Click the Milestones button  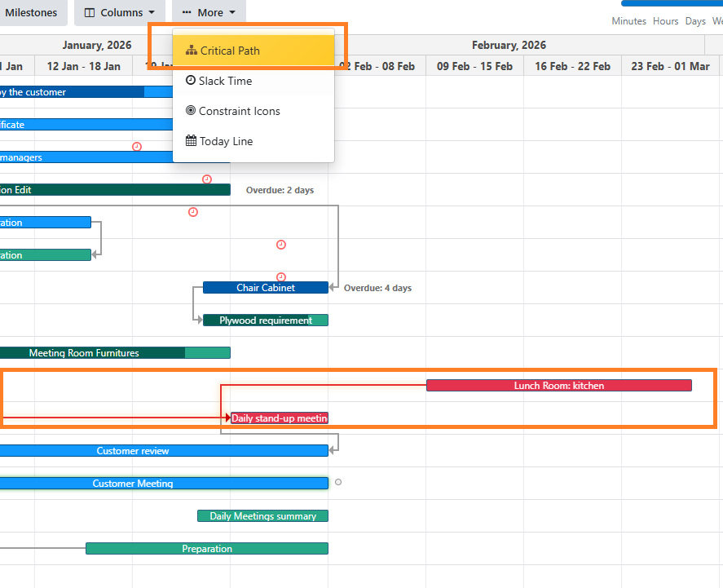pyautogui.click(x=31, y=12)
